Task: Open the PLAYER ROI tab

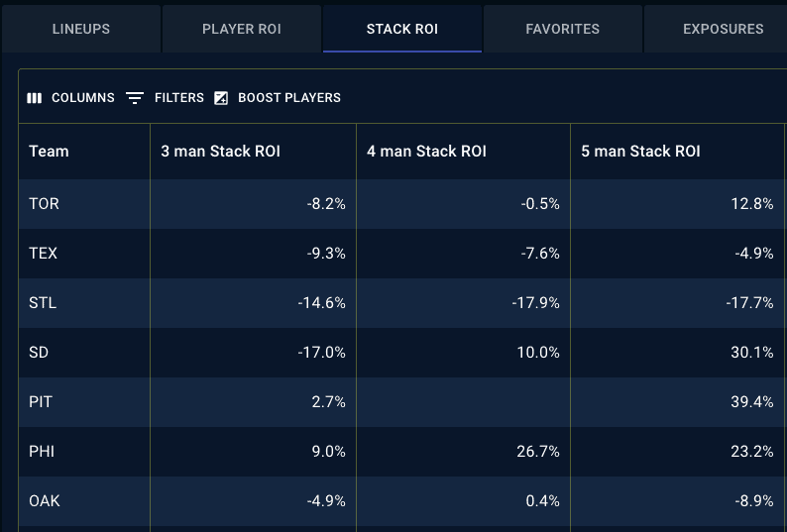Action: coord(242,29)
